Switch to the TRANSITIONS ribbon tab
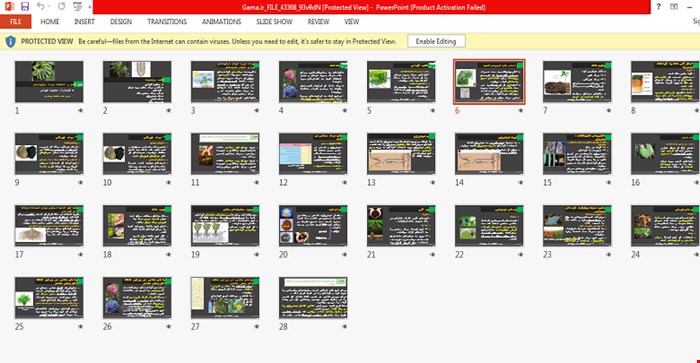Viewport: 700px width, 363px height. point(167,21)
